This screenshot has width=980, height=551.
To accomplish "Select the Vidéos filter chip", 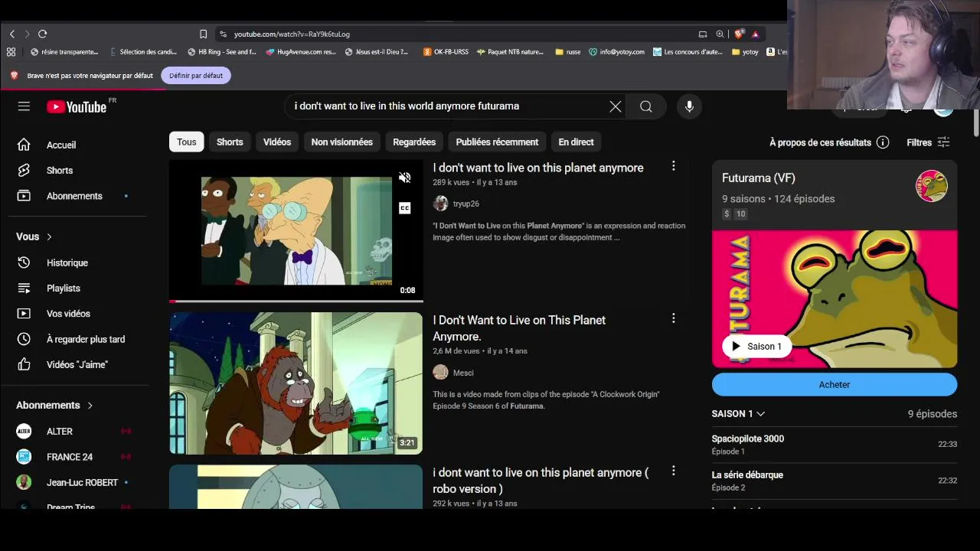I will click(x=277, y=142).
